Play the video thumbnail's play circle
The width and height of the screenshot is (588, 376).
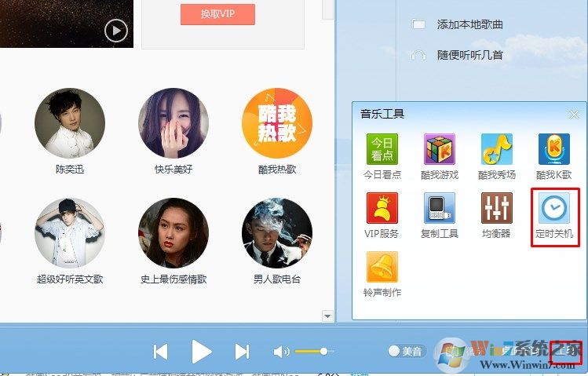[116, 31]
